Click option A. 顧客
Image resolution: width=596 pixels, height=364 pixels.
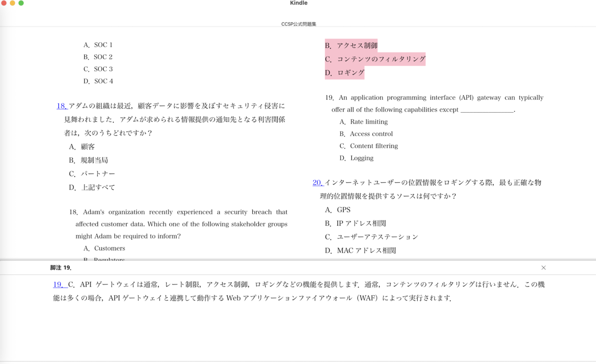click(82, 147)
